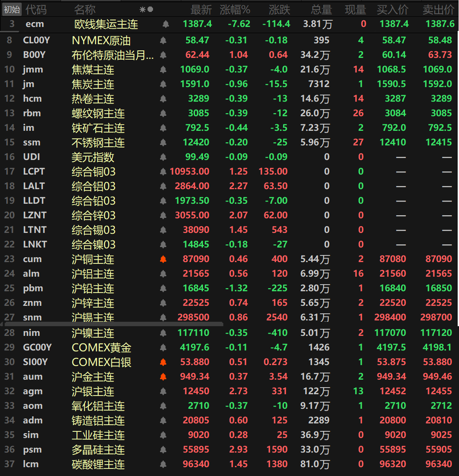The width and height of the screenshot is (459, 476).
Task: Click the bell icon for 布伦特原油当月
Action: click(x=163, y=54)
